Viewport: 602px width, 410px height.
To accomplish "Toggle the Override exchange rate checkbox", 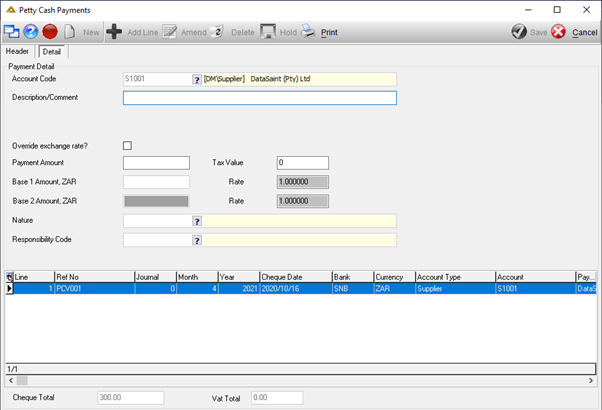I will [127, 145].
